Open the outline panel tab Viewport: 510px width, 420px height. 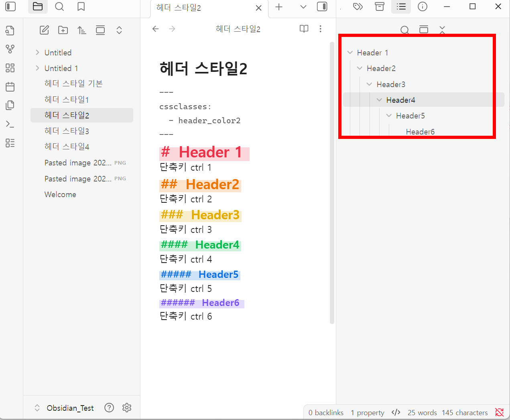tap(401, 6)
